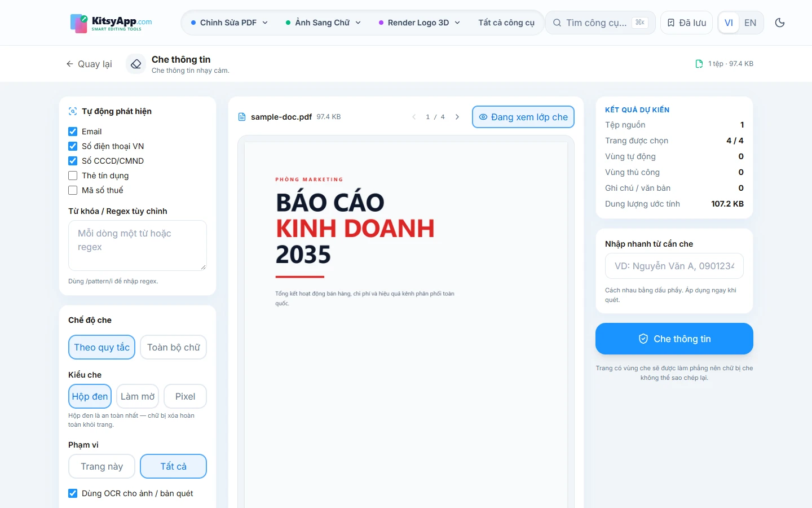
Task: Switch language to EN
Action: (x=751, y=23)
